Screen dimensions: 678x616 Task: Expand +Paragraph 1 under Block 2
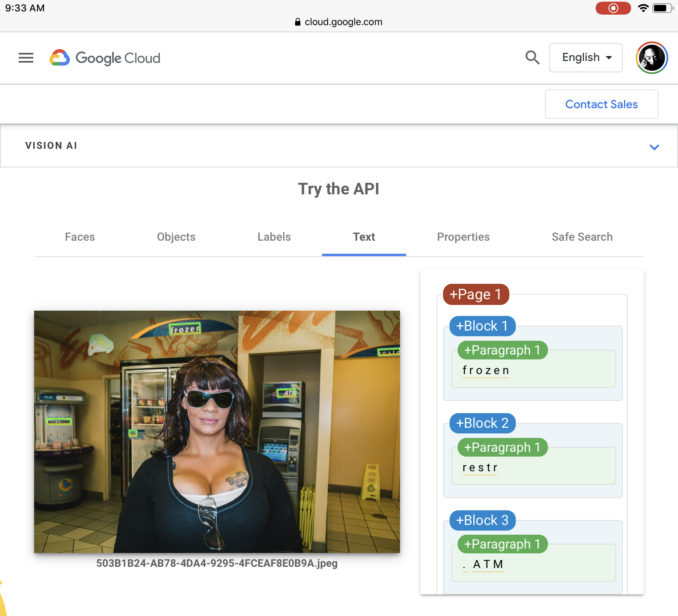(x=502, y=447)
